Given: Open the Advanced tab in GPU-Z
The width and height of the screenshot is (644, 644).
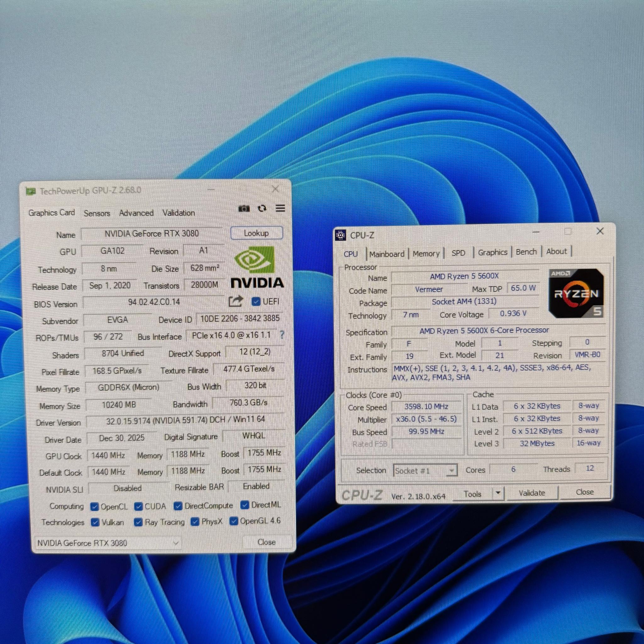Looking at the screenshot, I should tap(136, 213).
